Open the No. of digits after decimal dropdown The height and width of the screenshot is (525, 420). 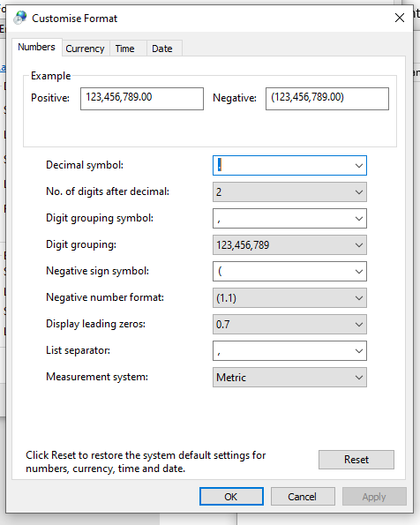click(289, 191)
